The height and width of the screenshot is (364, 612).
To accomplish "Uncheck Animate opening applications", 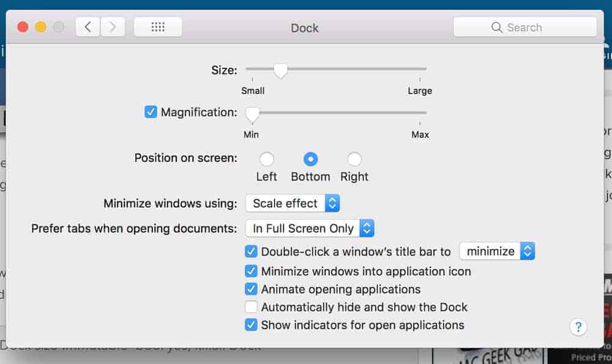I will (251, 289).
